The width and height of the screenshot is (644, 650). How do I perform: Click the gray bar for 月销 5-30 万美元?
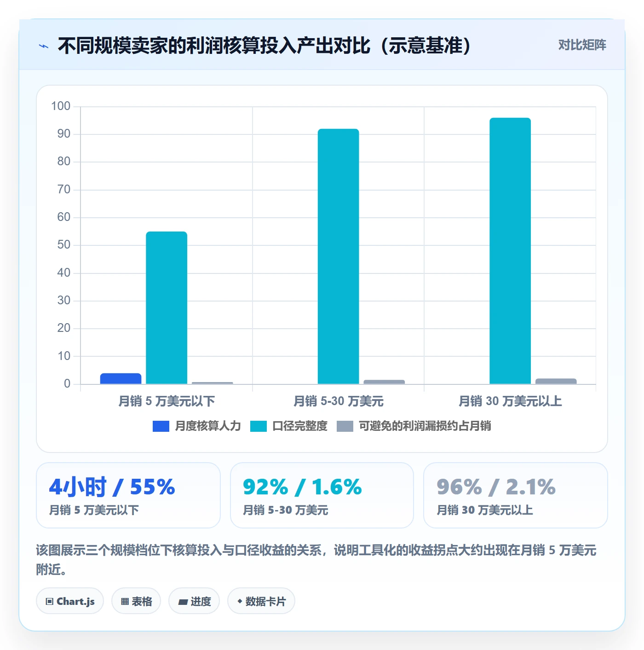(384, 382)
